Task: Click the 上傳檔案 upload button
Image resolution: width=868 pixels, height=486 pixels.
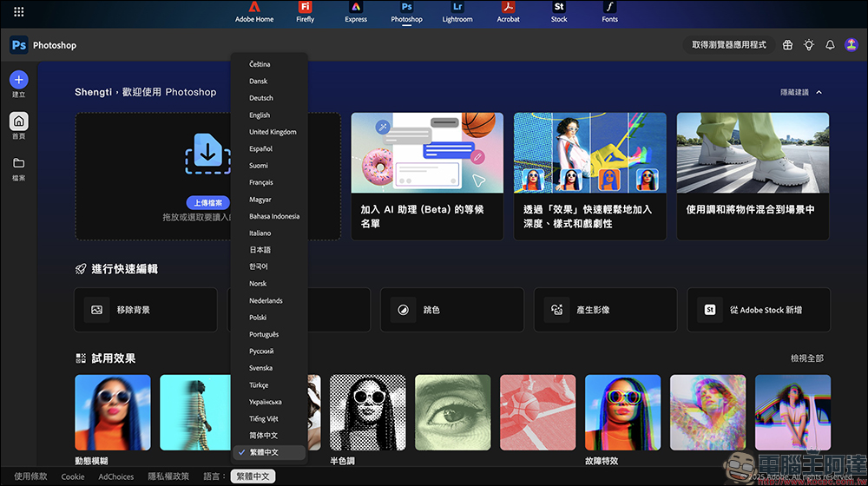Action: point(207,203)
